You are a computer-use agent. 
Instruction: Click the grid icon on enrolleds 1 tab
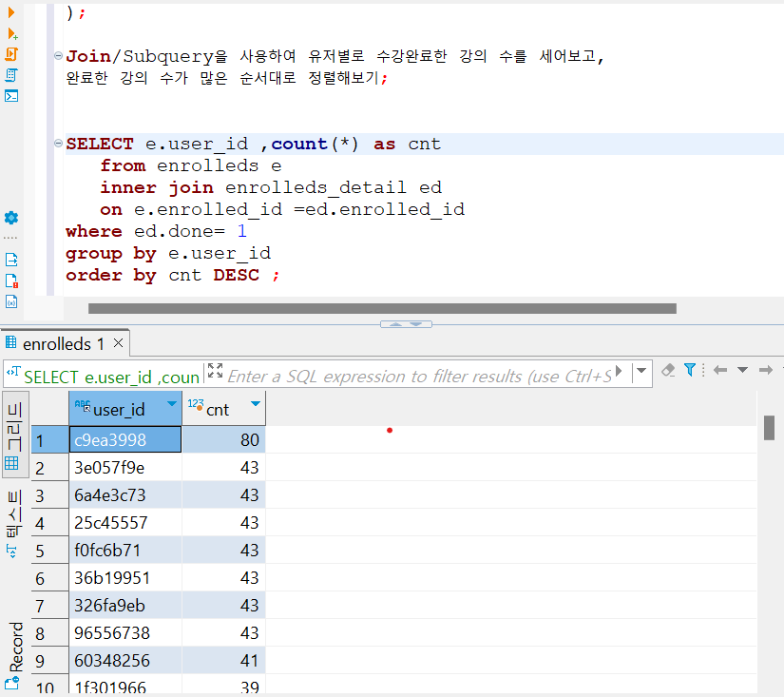pyautogui.click(x=10, y=342)
